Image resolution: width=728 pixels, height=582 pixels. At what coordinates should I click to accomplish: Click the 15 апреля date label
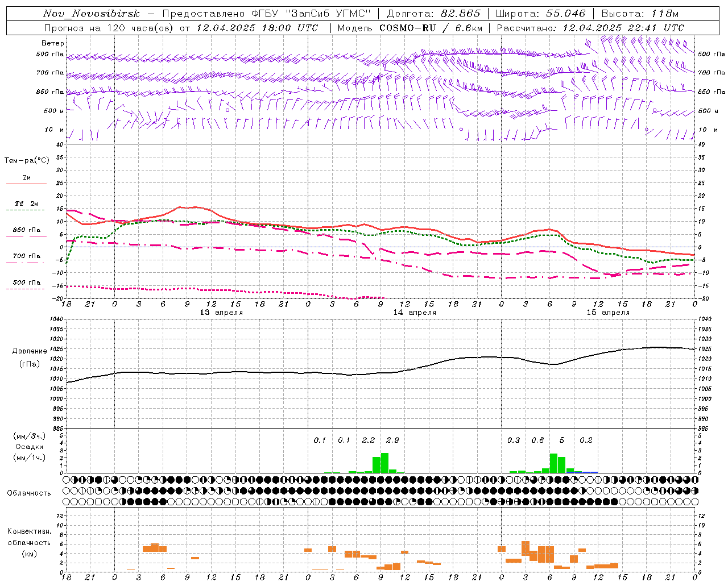coord(608,313)
